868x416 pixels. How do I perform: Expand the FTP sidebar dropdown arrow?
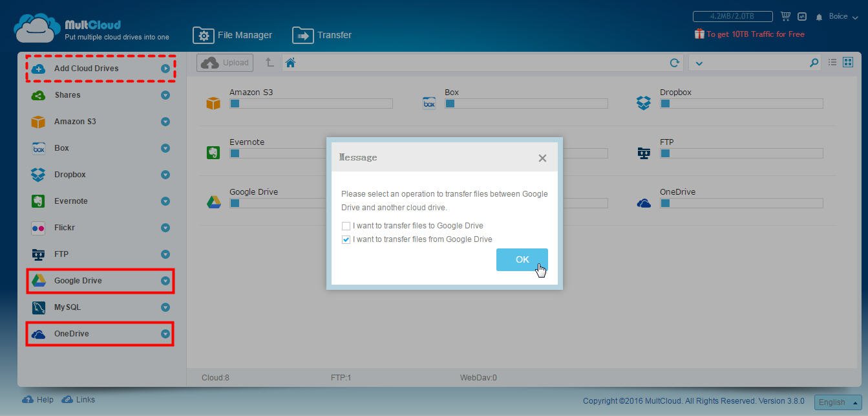pyautogui.click(x=165, y=254)
